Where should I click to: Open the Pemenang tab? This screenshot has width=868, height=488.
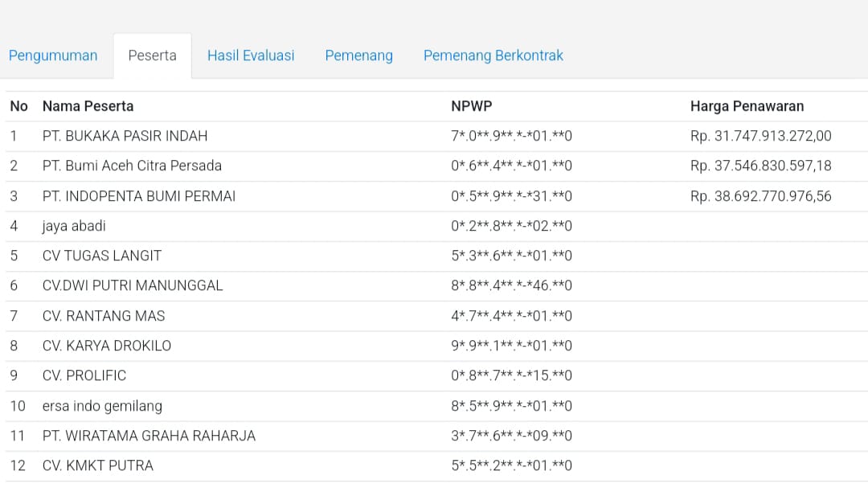tap(358, 55)
